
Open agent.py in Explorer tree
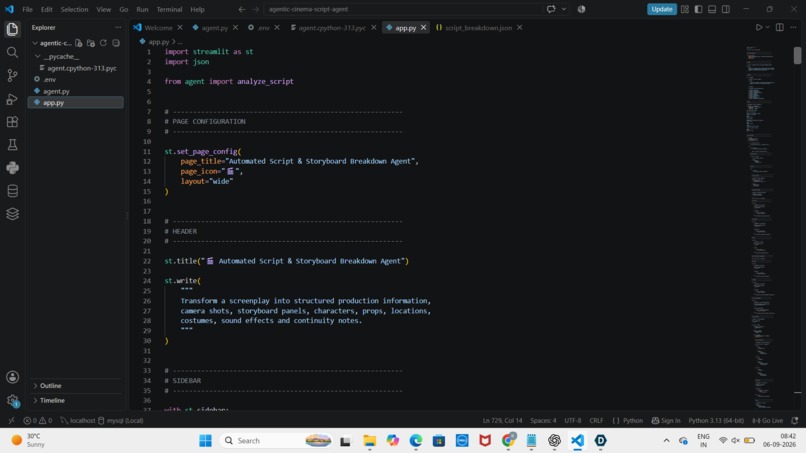pos(56,91)
